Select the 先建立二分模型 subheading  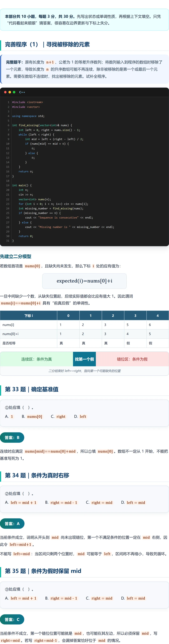15,257
